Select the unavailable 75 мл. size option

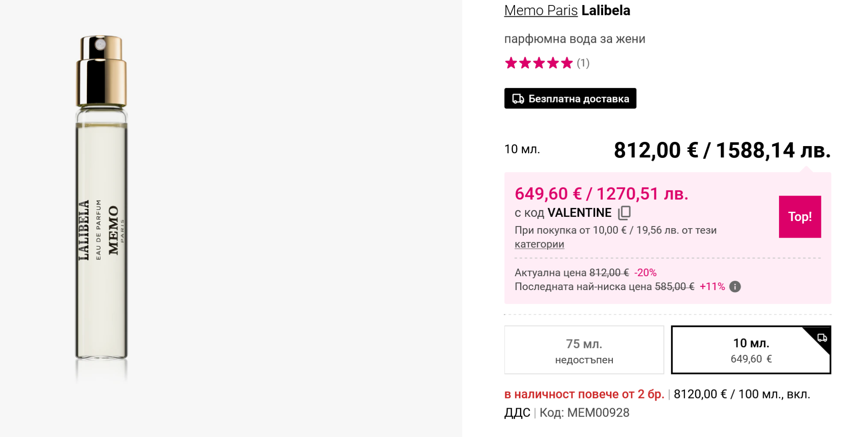[x=584, y=350]
